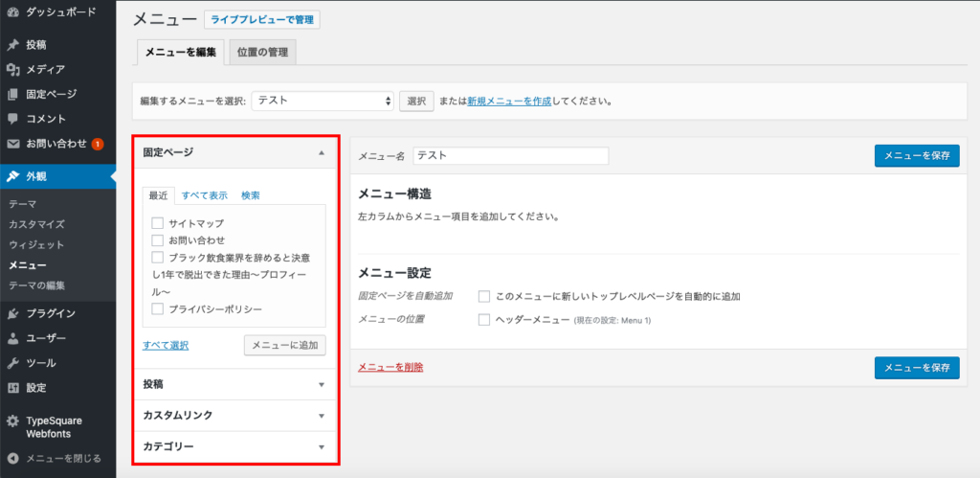Click the Dashboard gauge icon
Viewport: 980px width, 478px height.
13,11
